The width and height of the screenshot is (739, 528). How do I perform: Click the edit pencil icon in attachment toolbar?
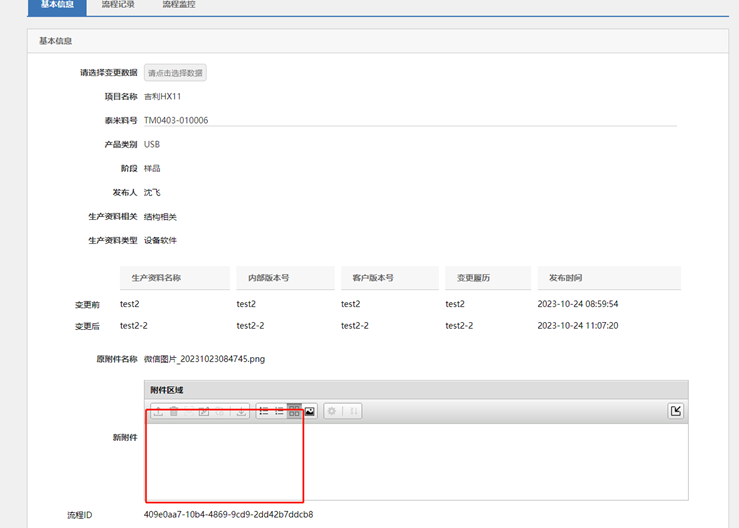pos(204,412)
